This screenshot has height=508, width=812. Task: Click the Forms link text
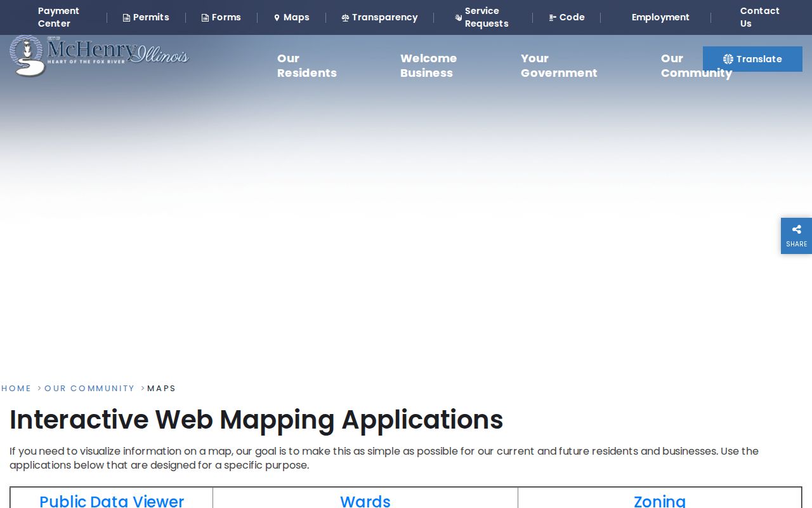(x=226, y=17)
